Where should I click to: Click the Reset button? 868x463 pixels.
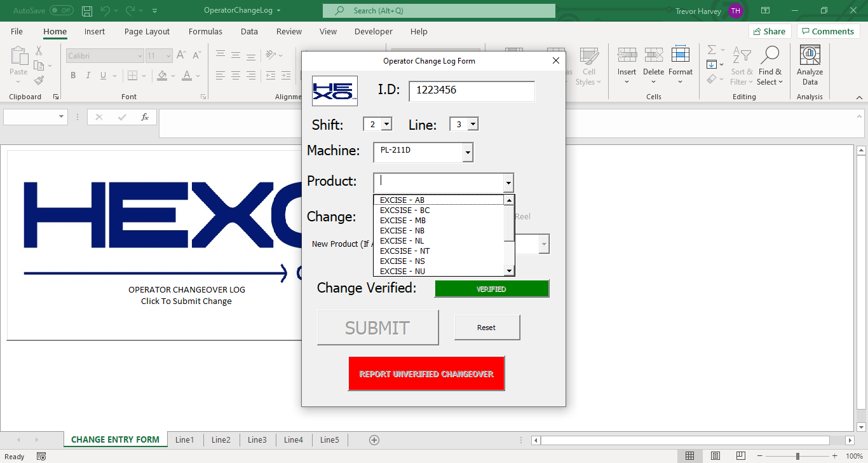pyautogui.click(x=487, y=328)
